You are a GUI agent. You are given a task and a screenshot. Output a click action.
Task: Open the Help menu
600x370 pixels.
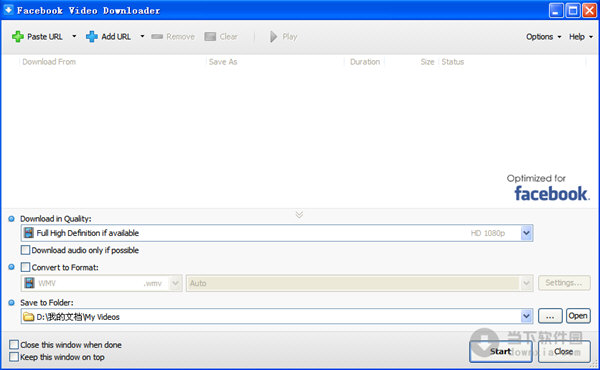[580, 37]
